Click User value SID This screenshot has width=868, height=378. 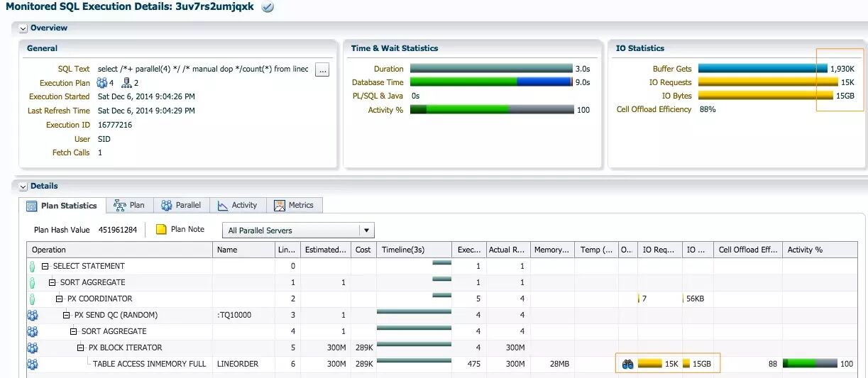[x=104, y=139]
